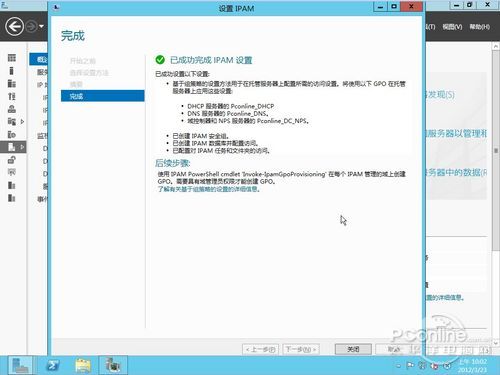The height and width of the screenshot is (375, 500).
Task: Click the padlock-shaped sidebar role icon
Action: (x=12, y=160)
